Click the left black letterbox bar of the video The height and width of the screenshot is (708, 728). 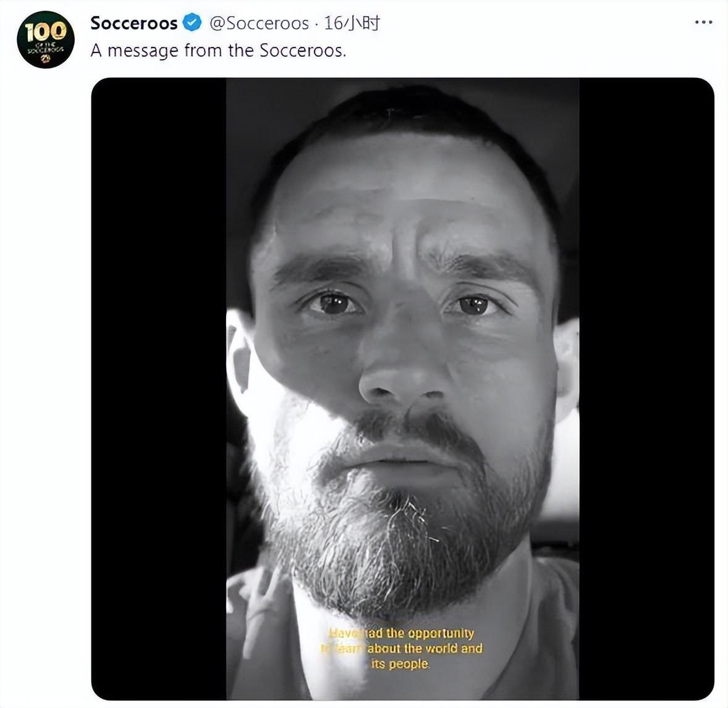159,389
